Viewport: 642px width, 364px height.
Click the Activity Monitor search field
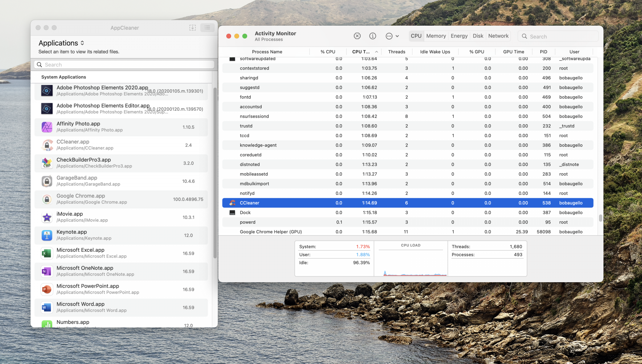click(x=558, y=36)
